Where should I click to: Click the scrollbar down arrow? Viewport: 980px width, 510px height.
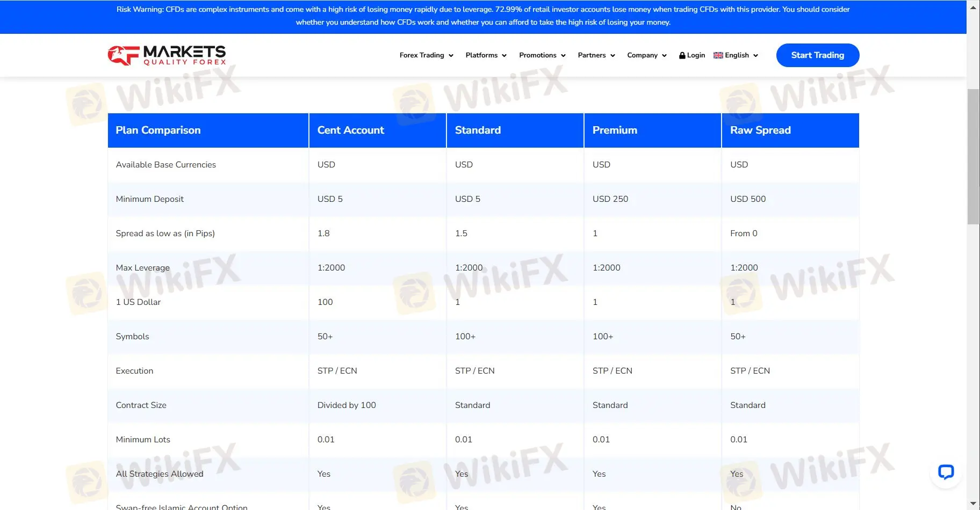tap(973, 503)
